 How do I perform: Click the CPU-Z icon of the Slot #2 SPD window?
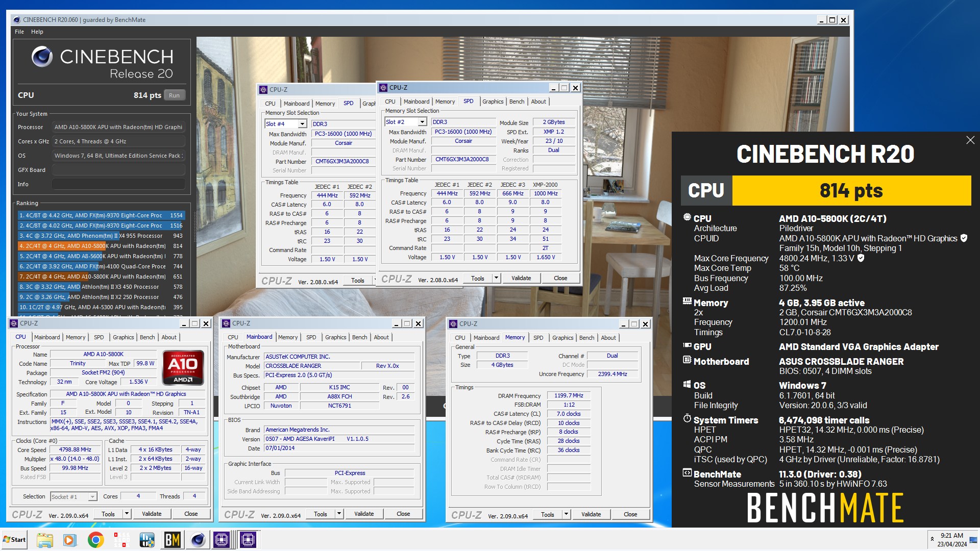[383, 88]
